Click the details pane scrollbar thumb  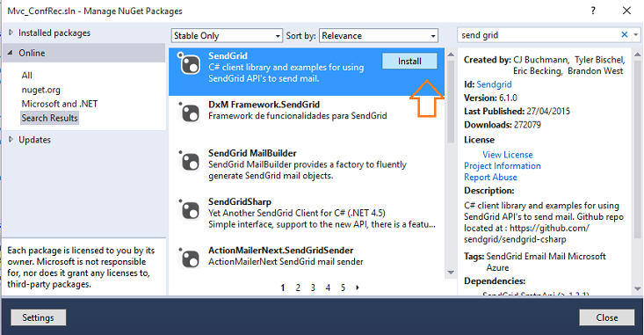pos(638,149)
